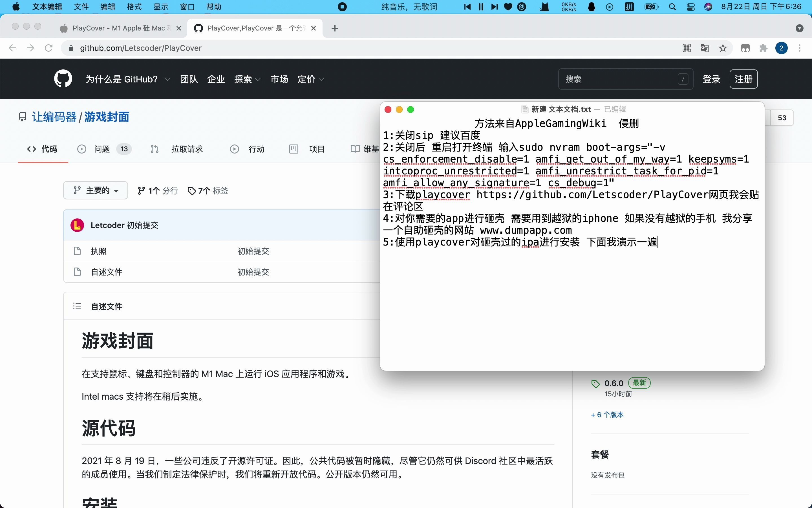The width and height of the screenshot is (812, 508).
Task: Click the Letcoder avatar in commit row
Action: pyautogui.click(x=77, y=225)
